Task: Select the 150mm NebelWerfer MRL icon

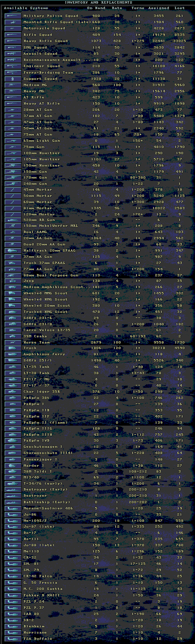Action: click(x=13, y=226)
